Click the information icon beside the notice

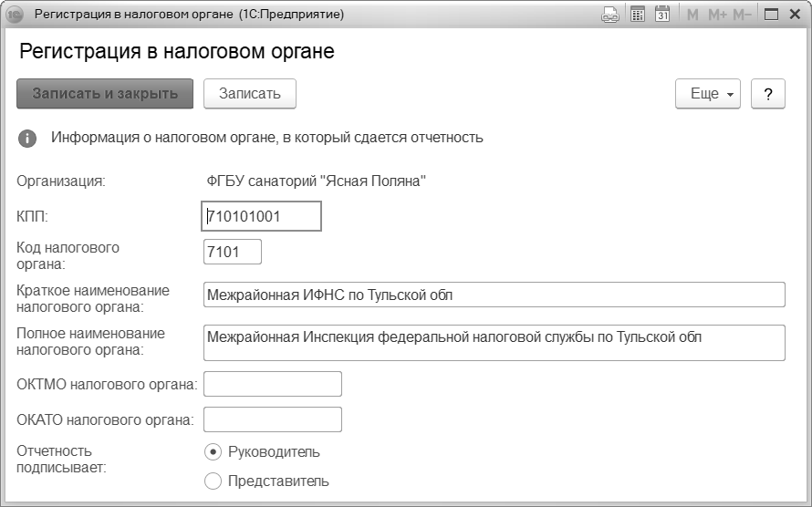27,139
